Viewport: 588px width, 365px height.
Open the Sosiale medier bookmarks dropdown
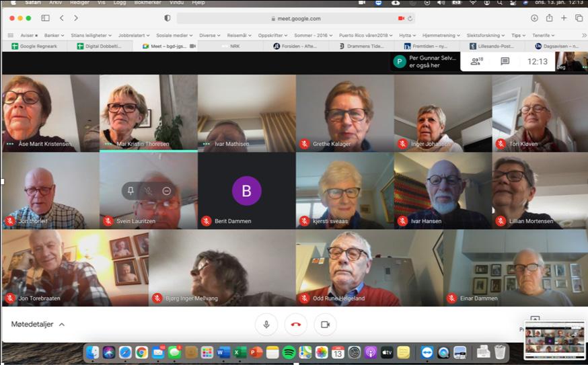[x=174, y=35]
